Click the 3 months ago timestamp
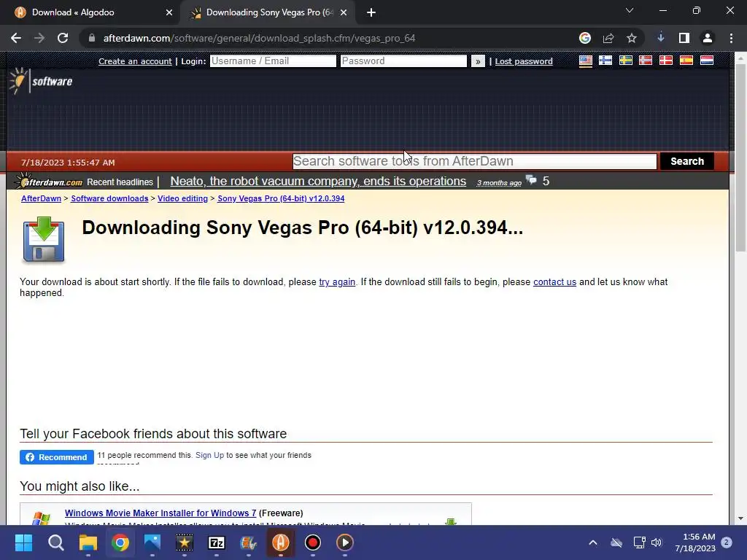747x560 pixels. (x=499, y=183)
